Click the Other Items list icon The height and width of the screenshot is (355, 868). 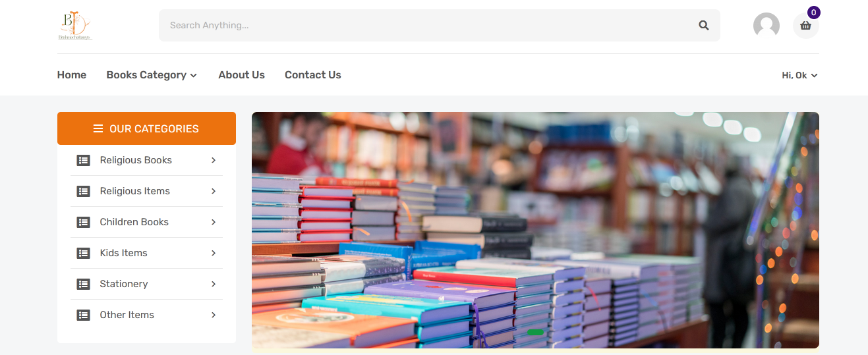click(x=84, y=315)
